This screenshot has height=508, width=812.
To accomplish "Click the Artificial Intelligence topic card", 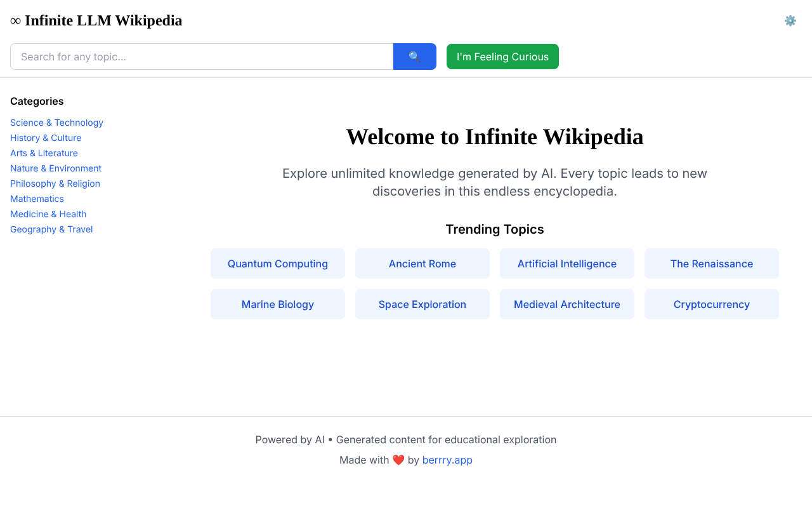I will point(567,264).
